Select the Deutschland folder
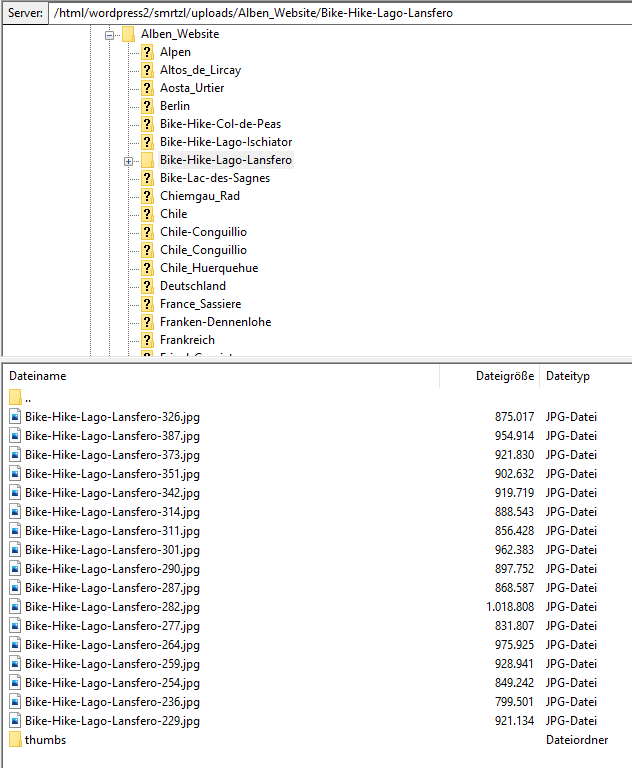Screen dimensions: 632x768 coord(193,286)
